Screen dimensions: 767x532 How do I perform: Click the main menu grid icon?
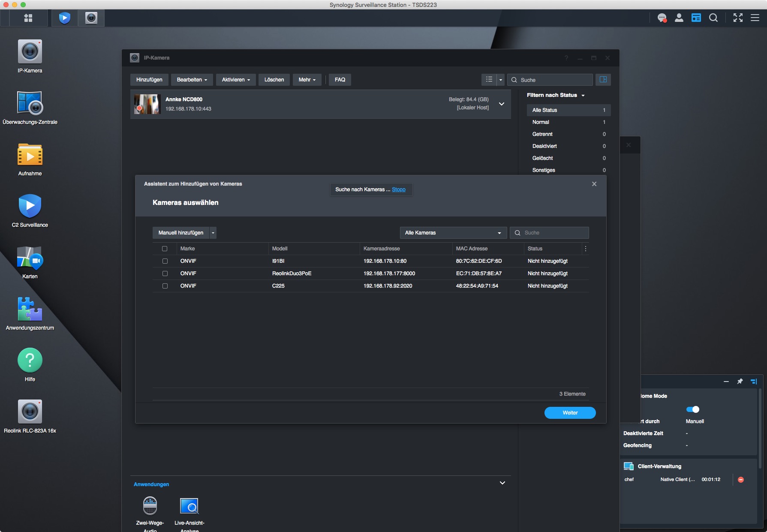[x=28, y=18]
